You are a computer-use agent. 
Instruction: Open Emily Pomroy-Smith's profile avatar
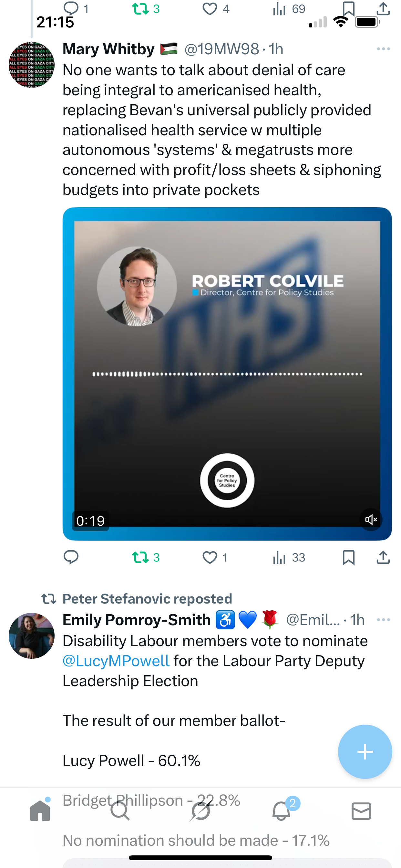[31, 635]
